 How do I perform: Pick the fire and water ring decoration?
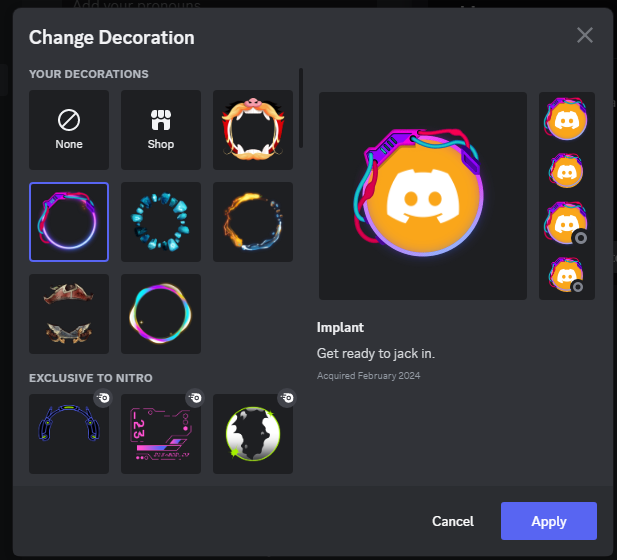tap(253, 222)
